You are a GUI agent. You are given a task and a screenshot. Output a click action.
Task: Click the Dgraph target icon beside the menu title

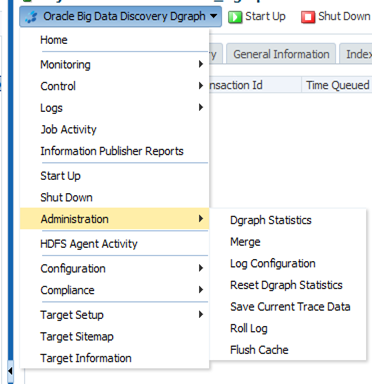pos(31,17)
